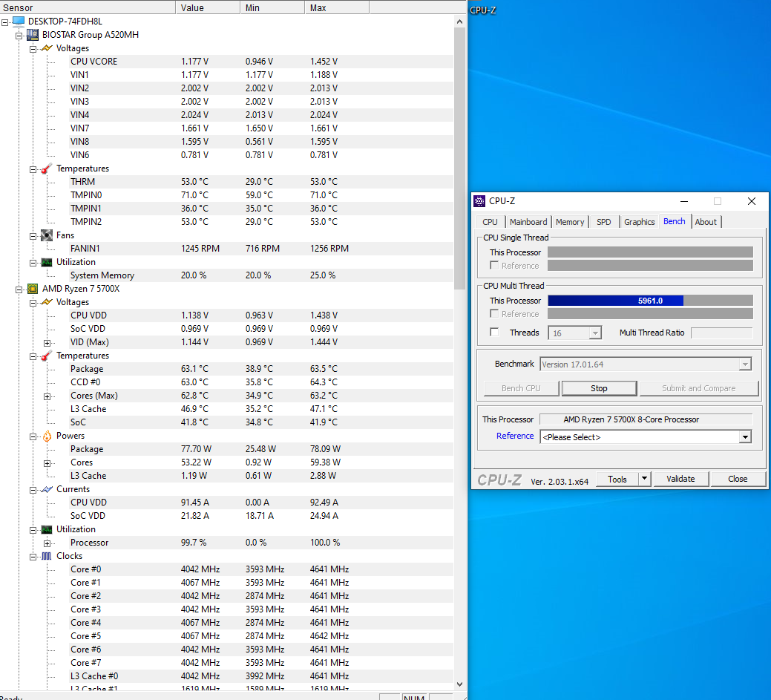Show the Graphics tab
771x700 pixels.
639,222
